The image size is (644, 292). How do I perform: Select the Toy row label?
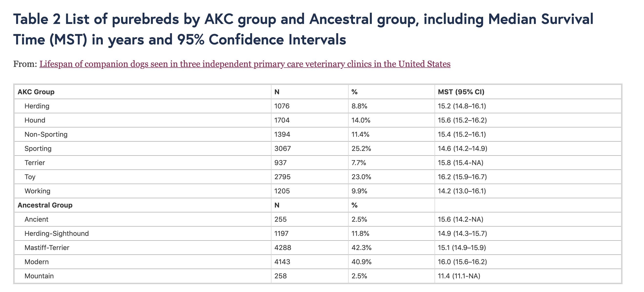point(30,177)
